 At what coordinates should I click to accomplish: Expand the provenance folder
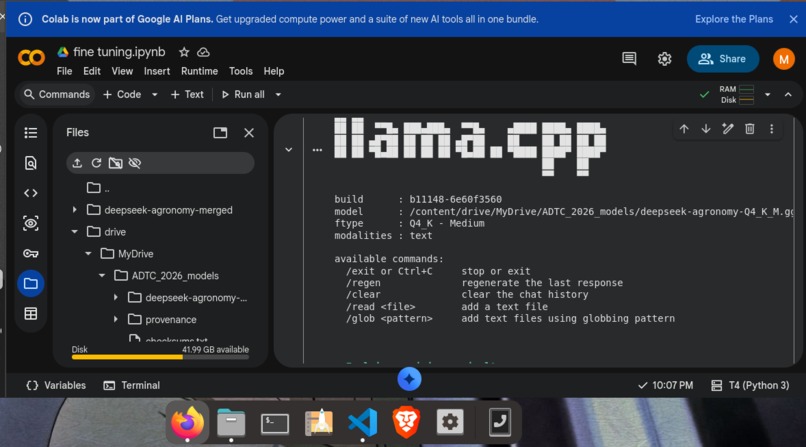pyautogui.click(x=116, y=320)
